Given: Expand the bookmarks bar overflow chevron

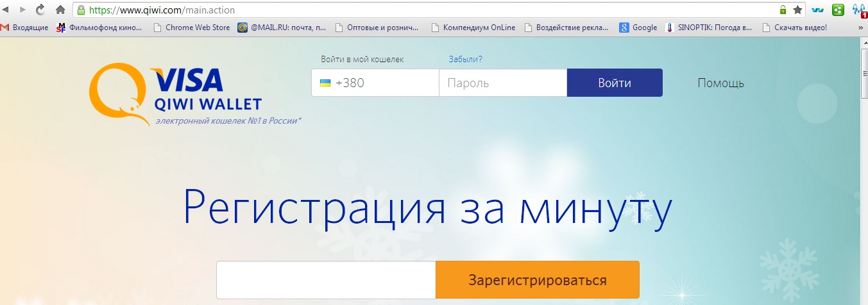Looking at the screenshot, I should tap(860, 28).
